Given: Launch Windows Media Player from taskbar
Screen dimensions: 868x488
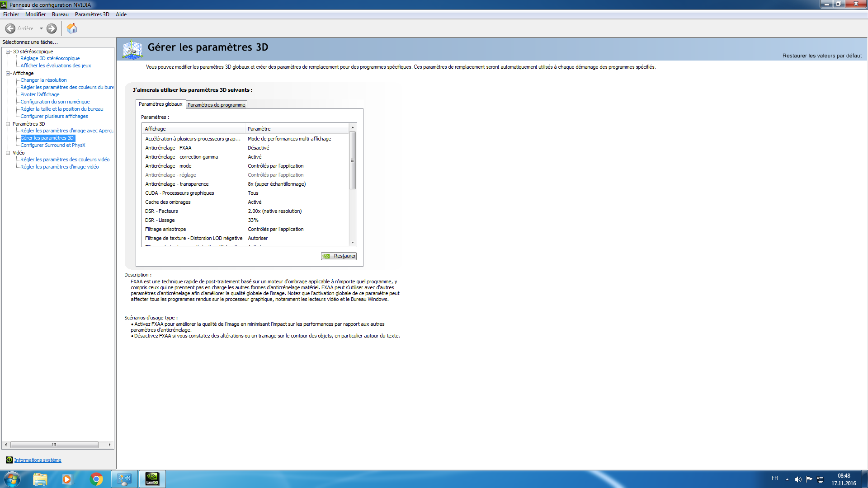Looking at the screenshot, I should click(x=67, y=479).
